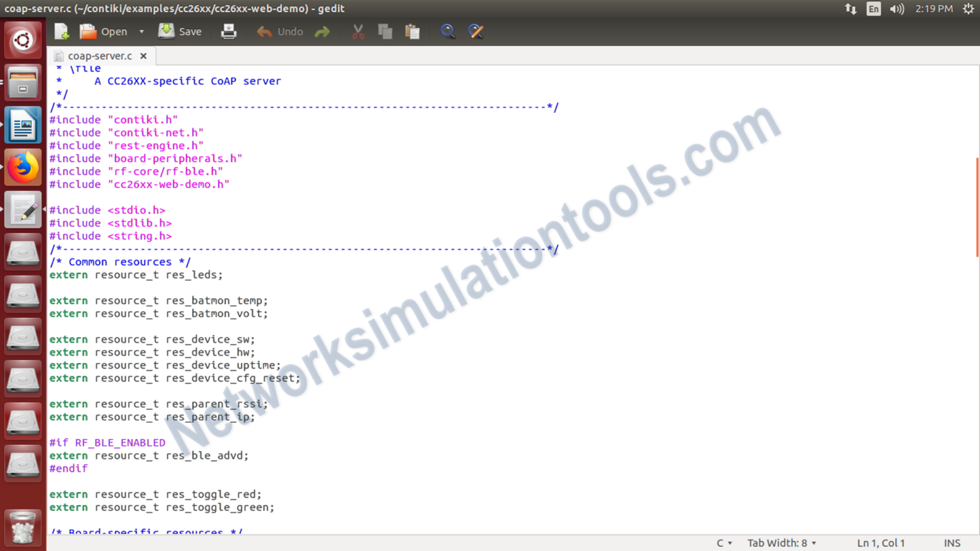Copy the selection to clipboard
This screenshot has width=980, height=551.
point(385,31)
